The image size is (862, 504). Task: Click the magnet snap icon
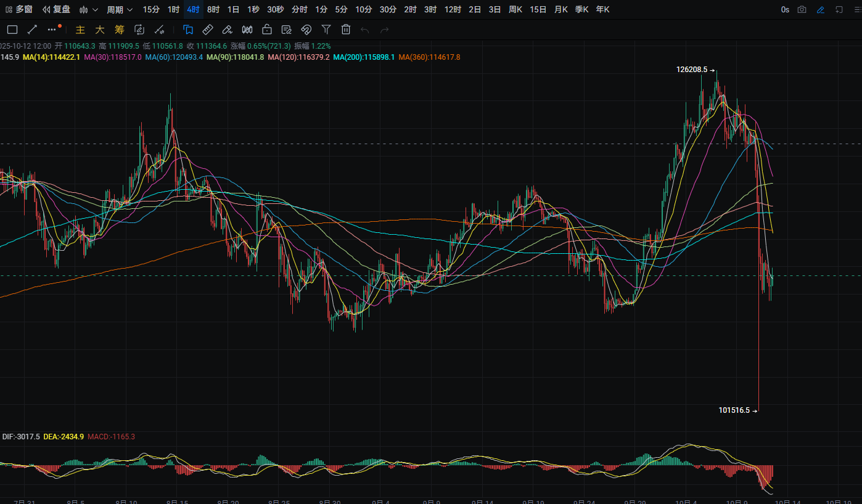click(x=306, y=30)
